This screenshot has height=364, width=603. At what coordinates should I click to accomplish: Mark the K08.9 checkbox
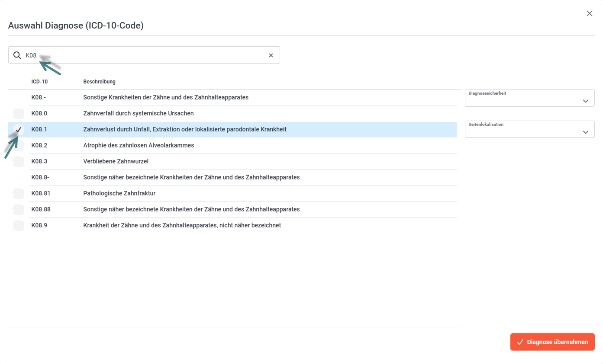tap(19, 226)
